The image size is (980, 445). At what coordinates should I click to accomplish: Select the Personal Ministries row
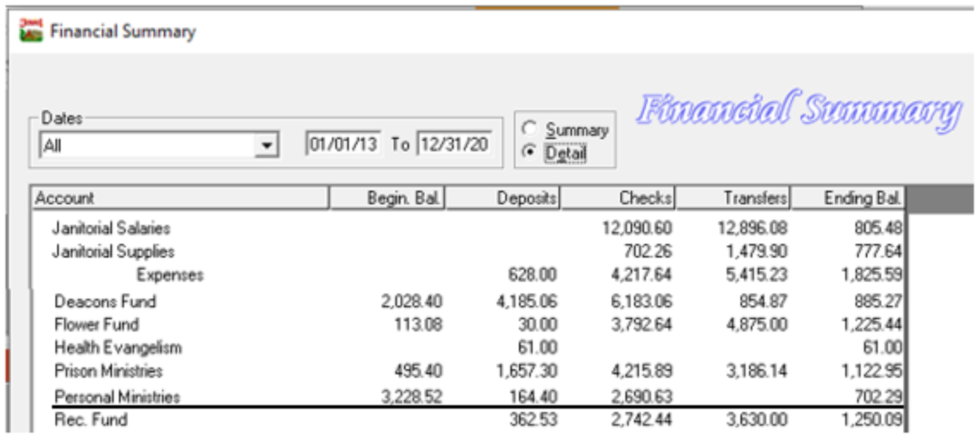click(x=117, y=397)
